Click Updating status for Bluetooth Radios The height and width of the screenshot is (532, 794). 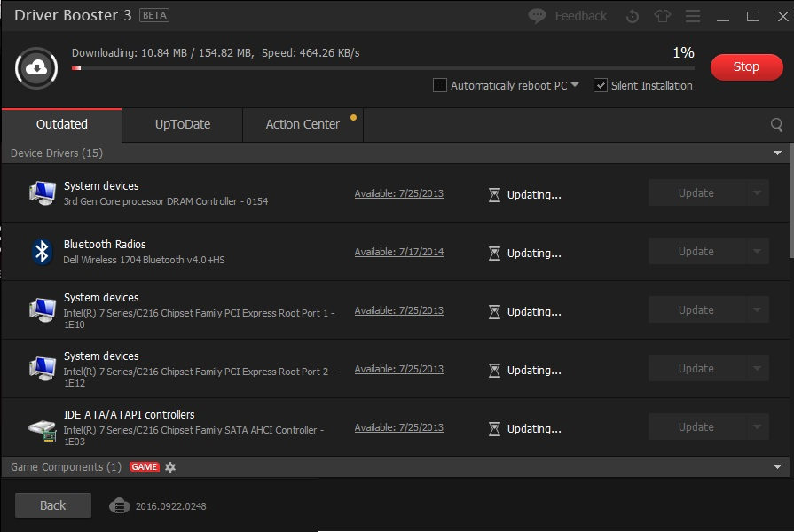pos(534,253)
